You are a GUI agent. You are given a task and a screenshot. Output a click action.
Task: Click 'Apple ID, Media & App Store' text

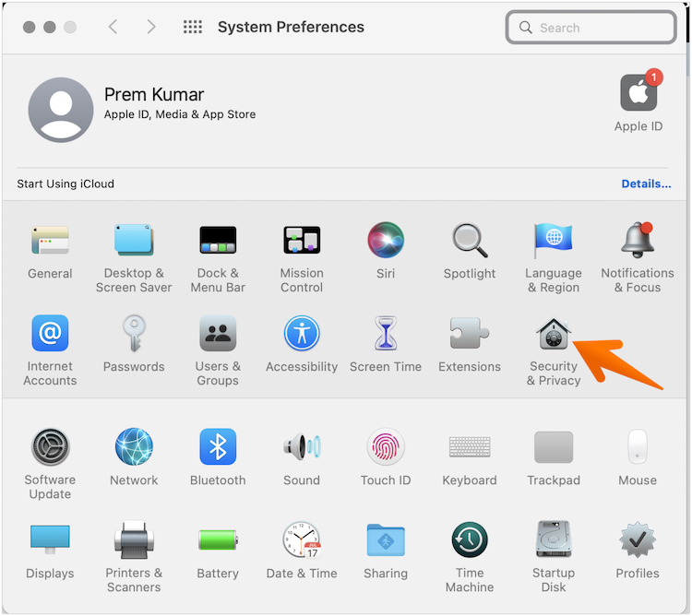point(180,114)
